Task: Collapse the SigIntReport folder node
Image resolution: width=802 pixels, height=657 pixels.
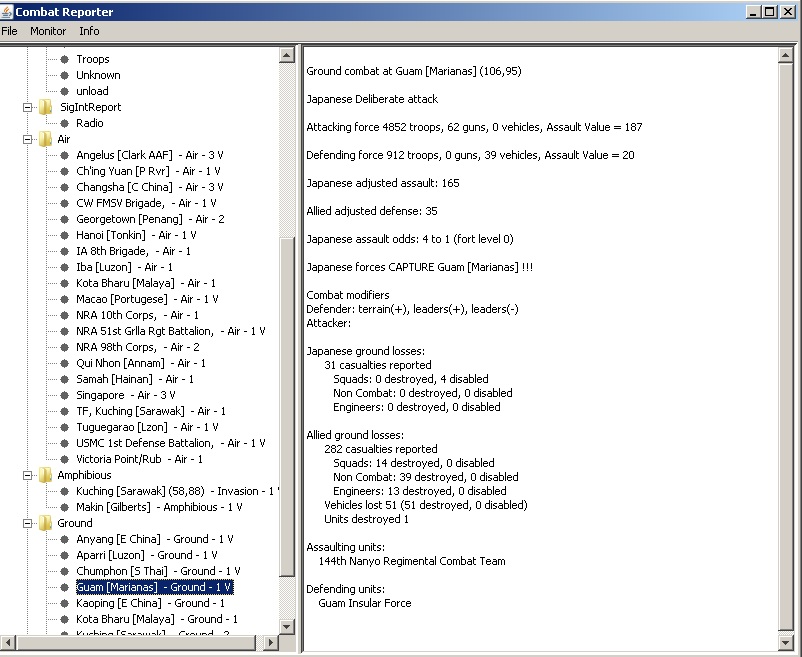Action: point(28,107)
